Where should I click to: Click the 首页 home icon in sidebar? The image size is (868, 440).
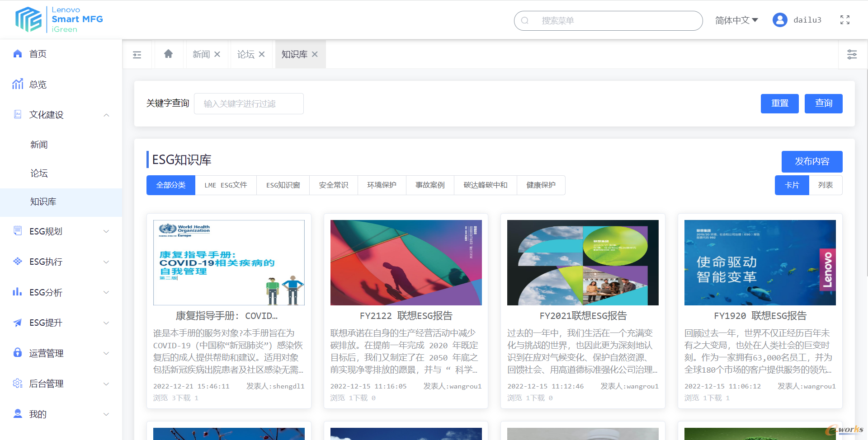pyautogui.click(x=18, y=54)
